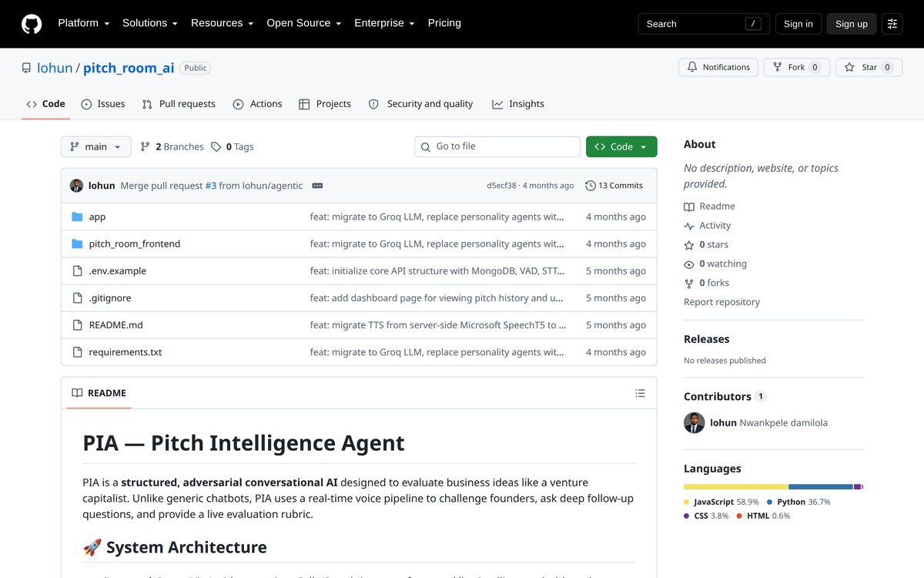This screenshot has height=578, width=924.
Task: Click the CSS 3.8% language link
Action: tap(706, 516)
